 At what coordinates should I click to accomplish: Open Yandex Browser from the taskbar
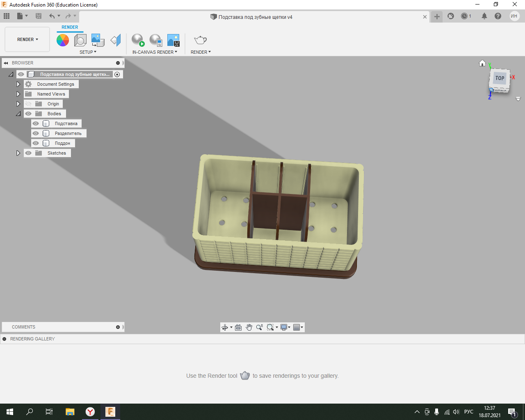90,412
